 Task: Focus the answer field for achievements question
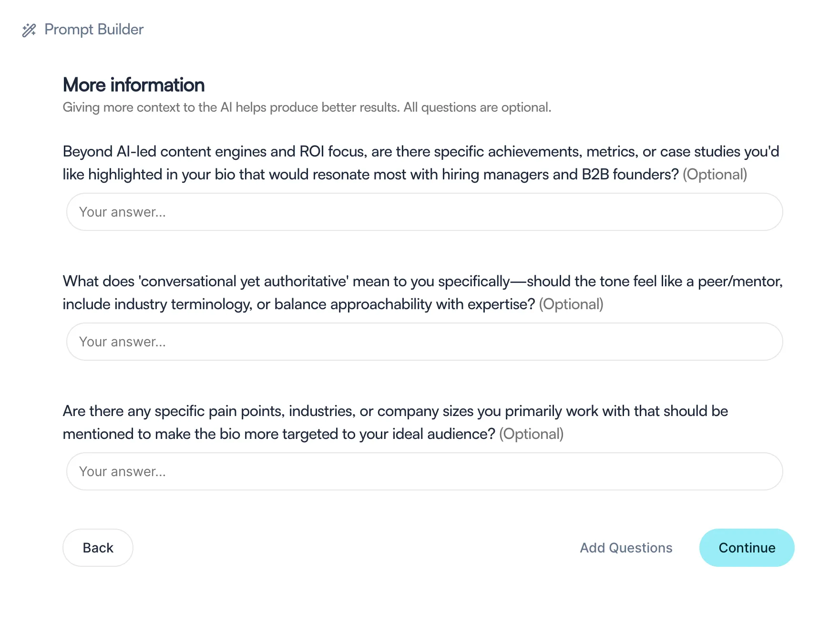[424, 212]
